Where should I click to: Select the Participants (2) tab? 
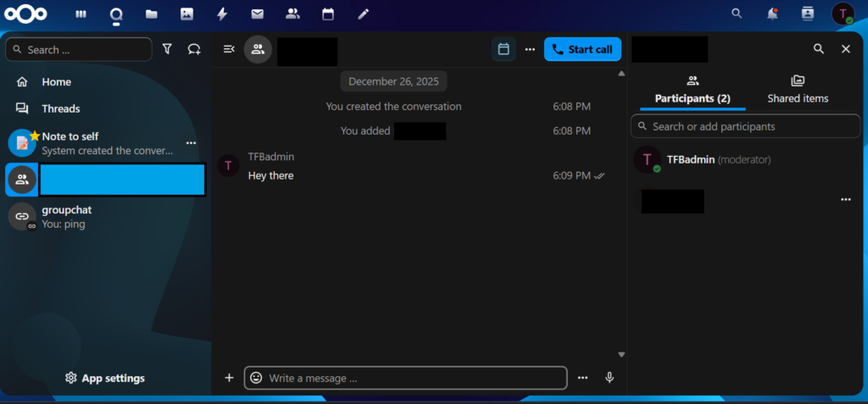point(693,89)
